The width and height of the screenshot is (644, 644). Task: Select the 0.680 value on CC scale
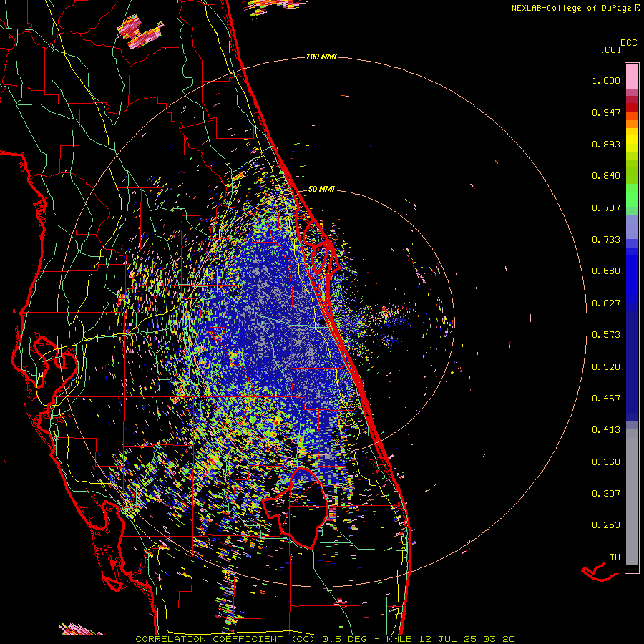[606, 271]
